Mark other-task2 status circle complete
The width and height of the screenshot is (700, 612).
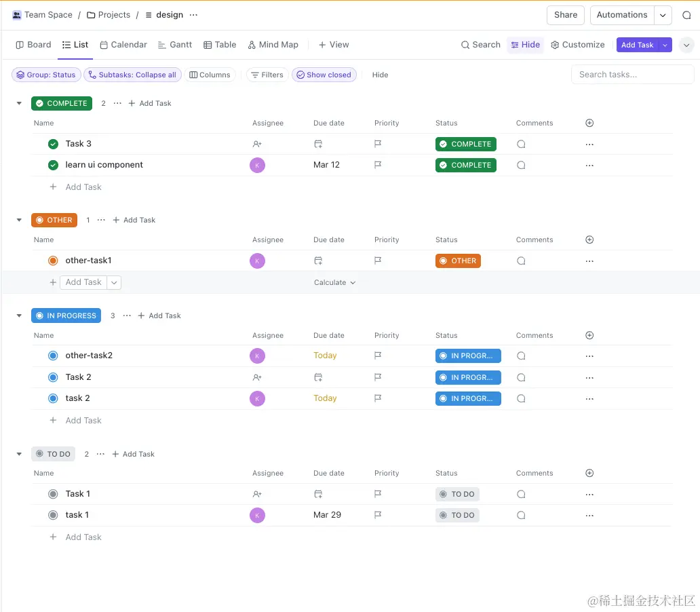53,356
